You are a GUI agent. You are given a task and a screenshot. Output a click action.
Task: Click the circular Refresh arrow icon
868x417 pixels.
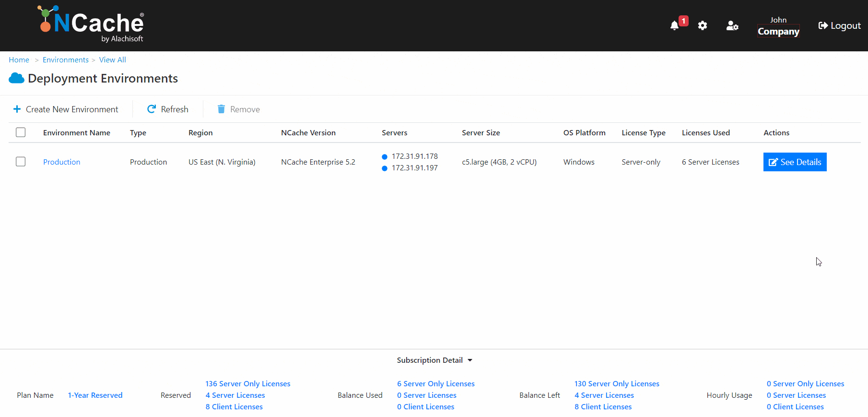pyautogui.click(x=152, y=109)
